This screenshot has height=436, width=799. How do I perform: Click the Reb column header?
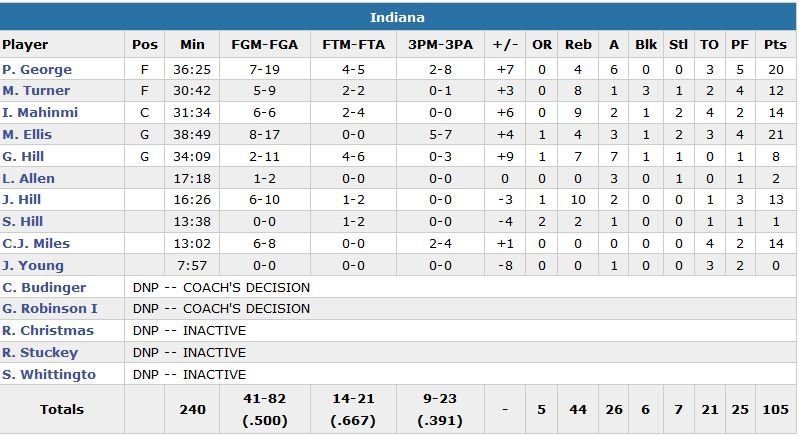click(x=578, y=45)
